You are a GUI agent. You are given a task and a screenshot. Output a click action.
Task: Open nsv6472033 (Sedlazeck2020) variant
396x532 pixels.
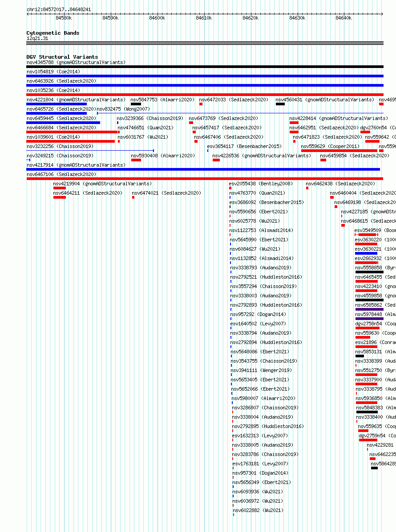tap(234, 100)
